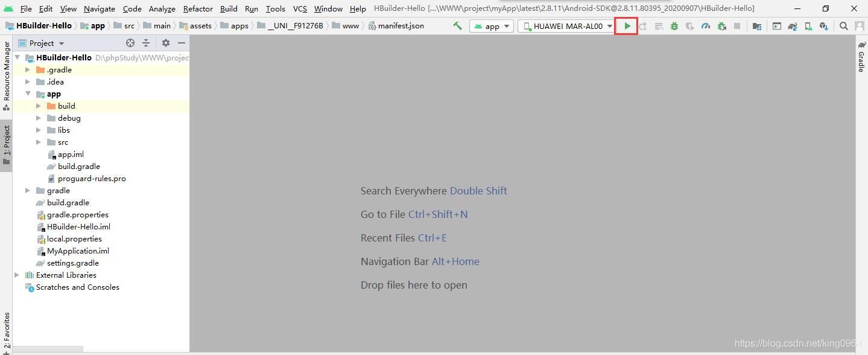The width and height of the screenshot is (868, 355).
Task: Toggle the Gradle tool window side tab
Action: click(861, 58)
